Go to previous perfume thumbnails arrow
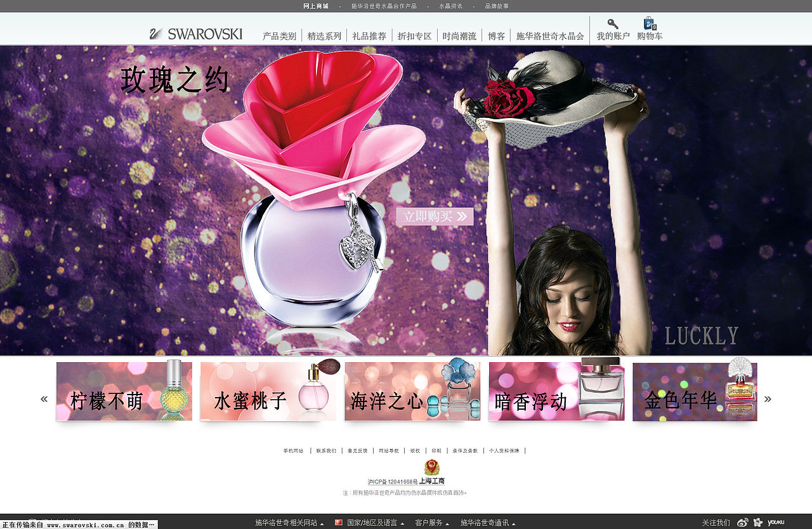The width and height of the screenshot is (812, 529). coord(44,399)
